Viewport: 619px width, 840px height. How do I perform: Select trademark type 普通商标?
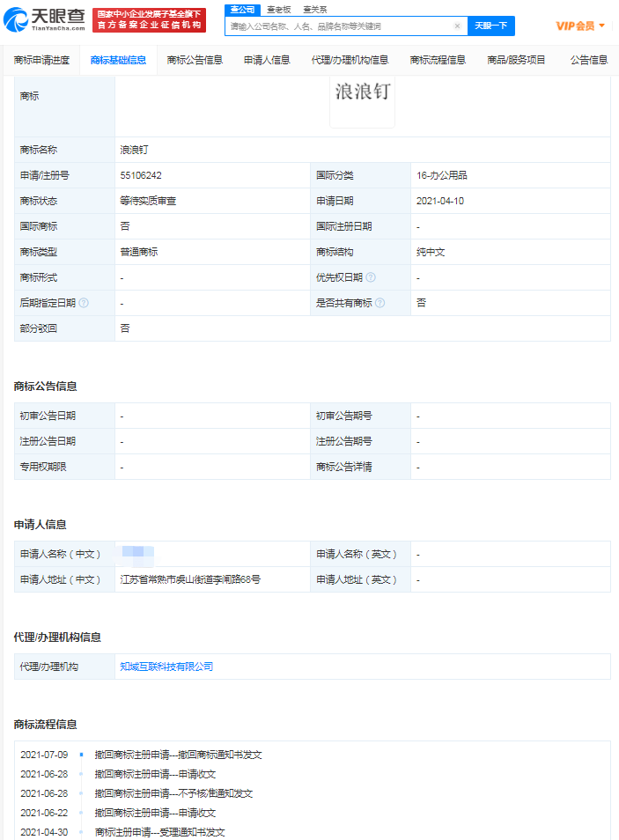pos(139,252)
